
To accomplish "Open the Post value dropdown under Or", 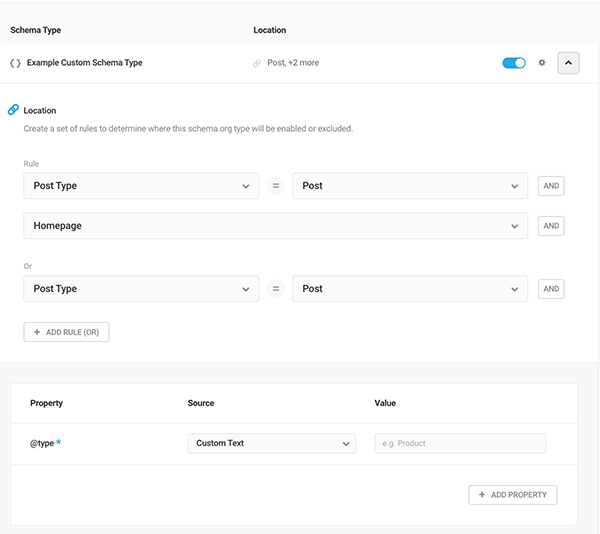I will pos(410,289).
